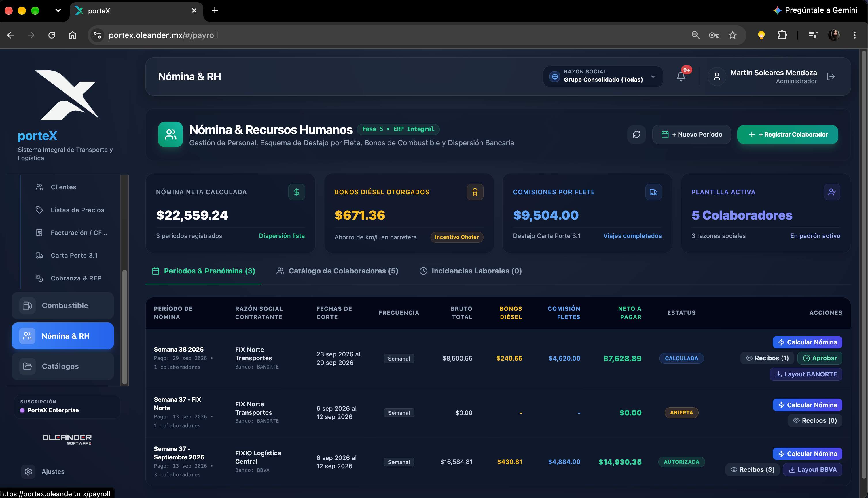The width and height of the screenshot is (868, 498).
Task: Switch to Catálogo de Colaboradores tab
Action: (x=337, y=271)
